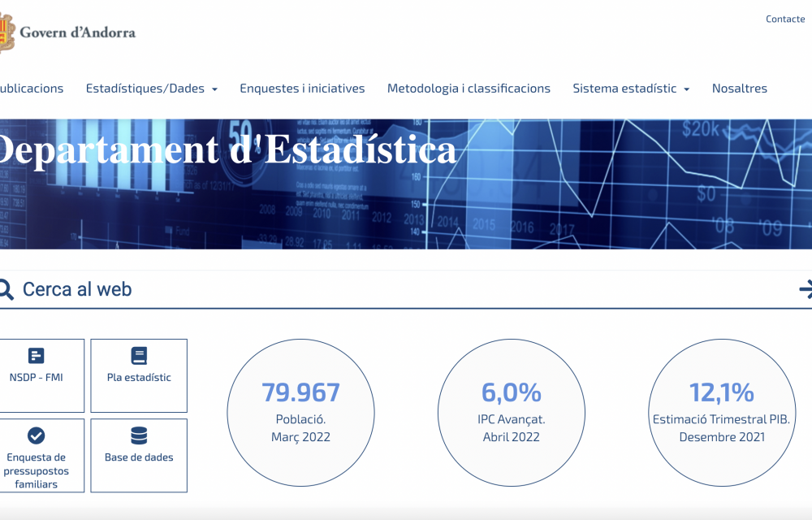Image resolution: width=812 pixels, height=520 pixels.
Task: Open the Base de dades database icon
Action: click(139, 435)
